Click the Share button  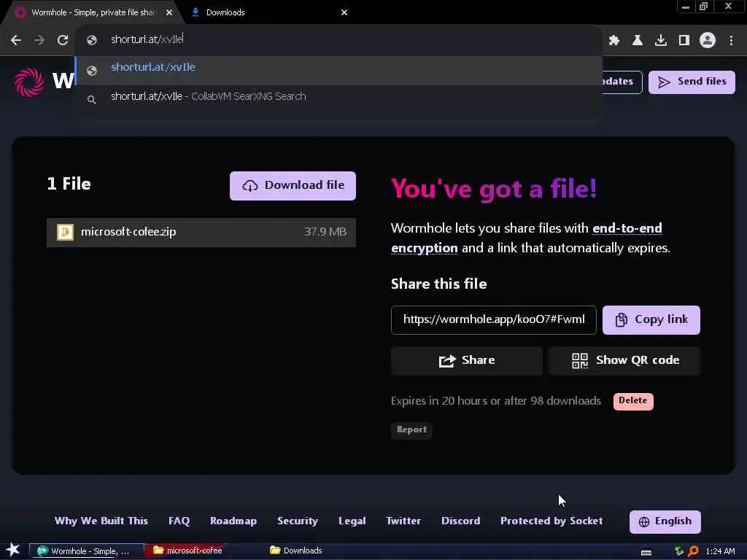(x=467, y=361)
